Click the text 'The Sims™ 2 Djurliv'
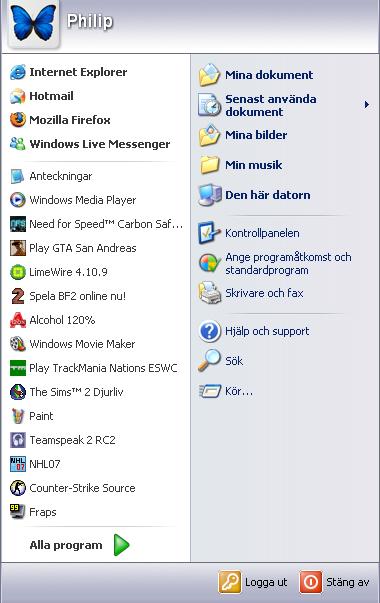Screen dimensions: 380x603 (x=77, y=392)
